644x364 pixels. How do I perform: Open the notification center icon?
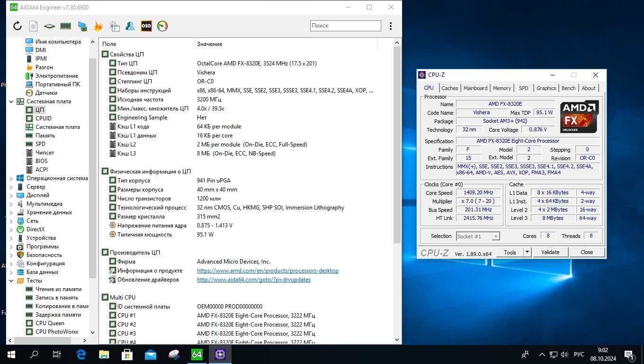(629, 354)
